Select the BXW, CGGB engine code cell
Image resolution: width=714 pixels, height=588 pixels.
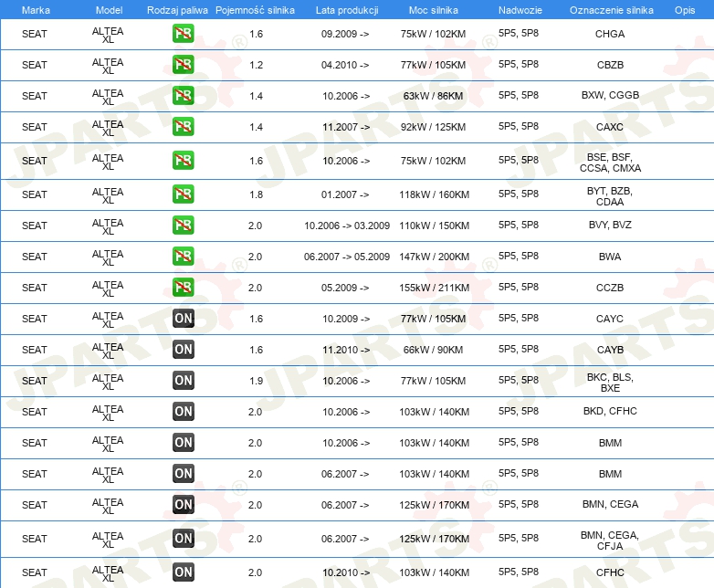[610, 95]
